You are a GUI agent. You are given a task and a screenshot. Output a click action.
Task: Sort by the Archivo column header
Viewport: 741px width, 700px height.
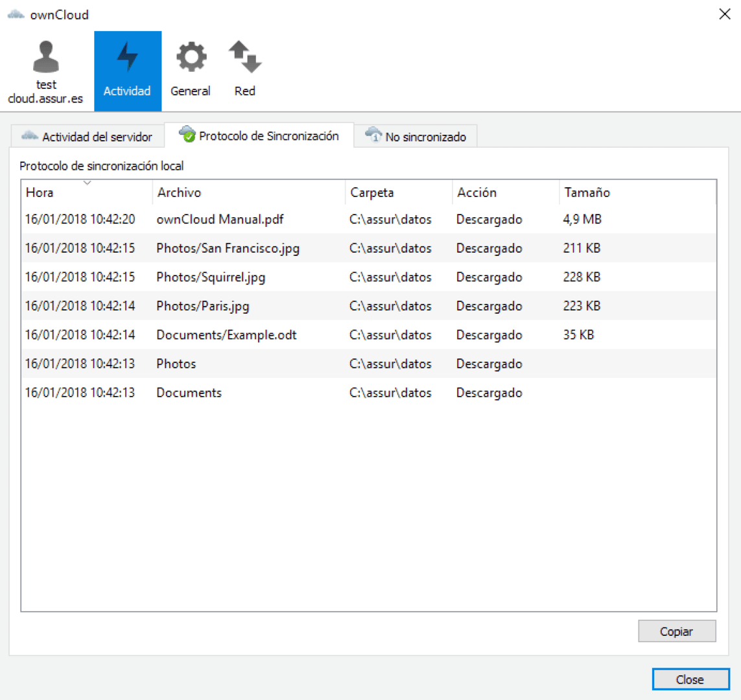[179, 192]
